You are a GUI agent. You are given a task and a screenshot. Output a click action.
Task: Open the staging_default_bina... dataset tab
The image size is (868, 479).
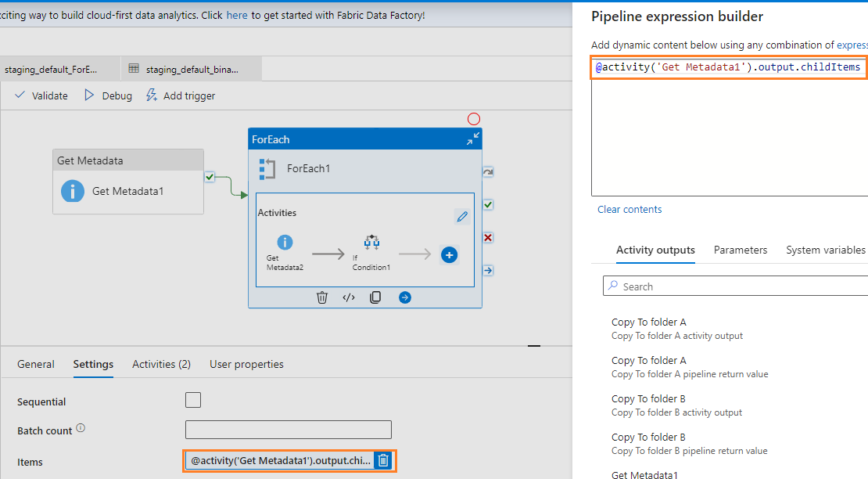tap(192, 69)
